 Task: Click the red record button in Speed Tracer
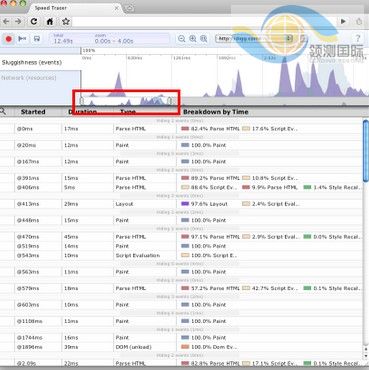click(8, 39)
